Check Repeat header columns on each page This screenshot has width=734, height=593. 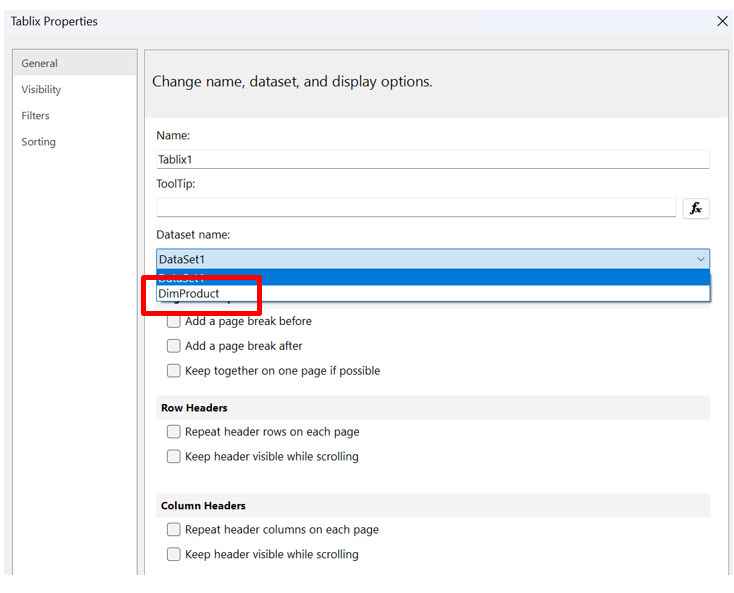coord(174,529)
